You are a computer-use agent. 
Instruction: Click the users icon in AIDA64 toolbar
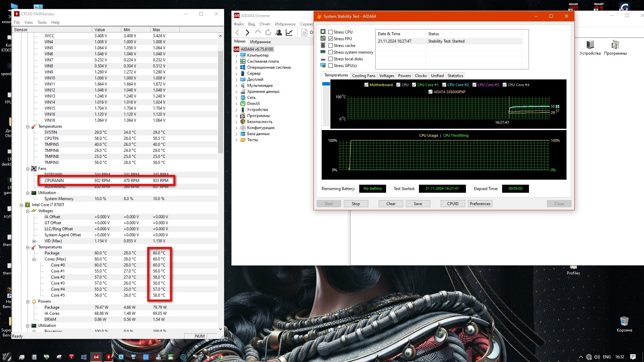click(279, 33)
